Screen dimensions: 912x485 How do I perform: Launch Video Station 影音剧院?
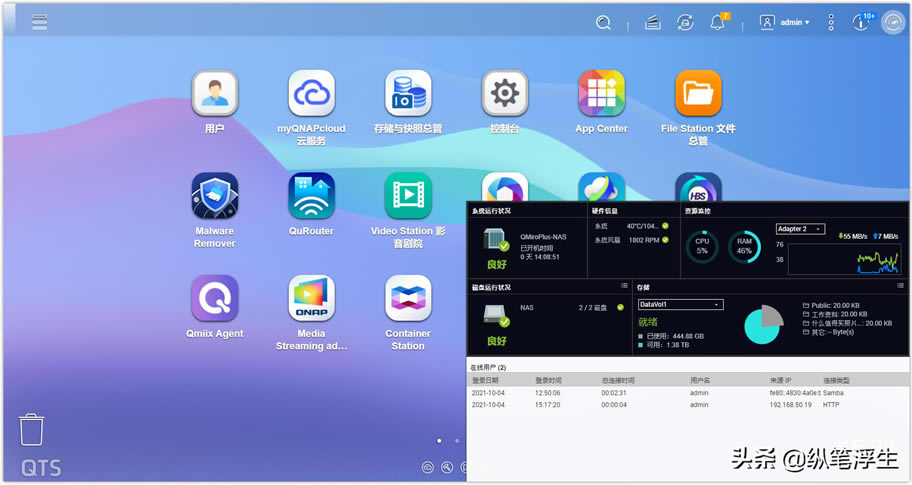[408, 195]
